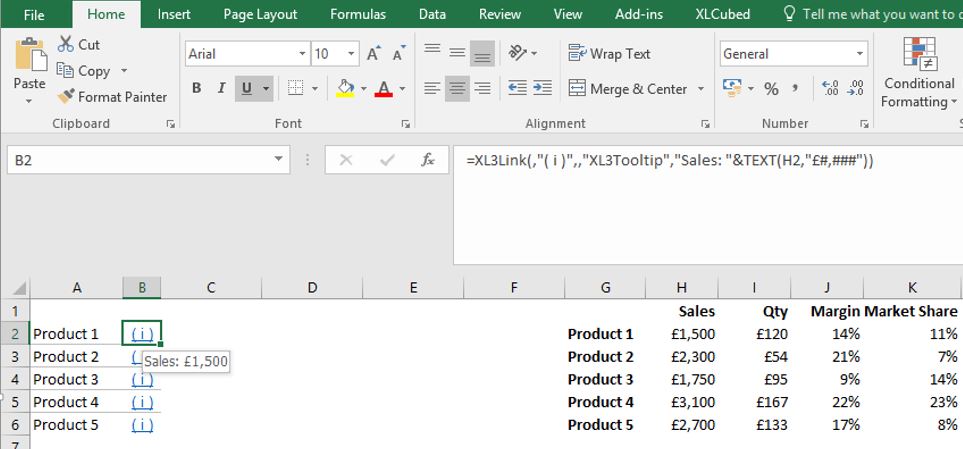
Task: Expand the General number format dropdown
Action: 859,54
